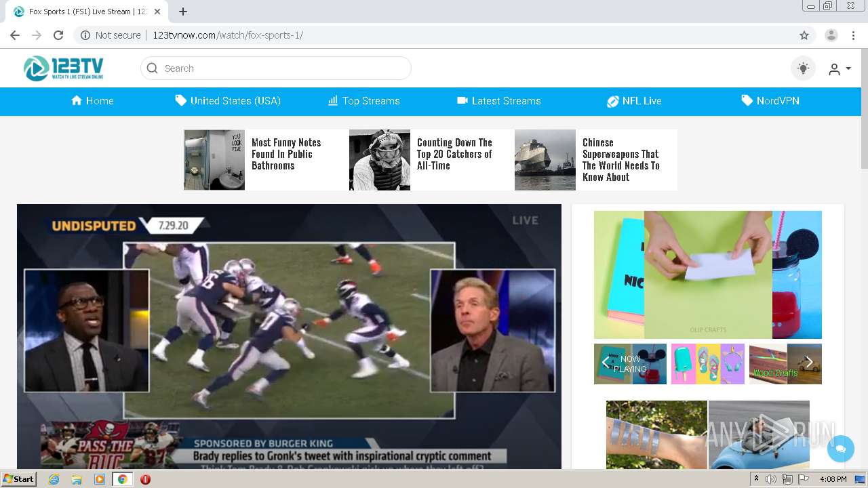The image size is (868, 488).
Task: Open the user account dropdown
Action: 840,69
